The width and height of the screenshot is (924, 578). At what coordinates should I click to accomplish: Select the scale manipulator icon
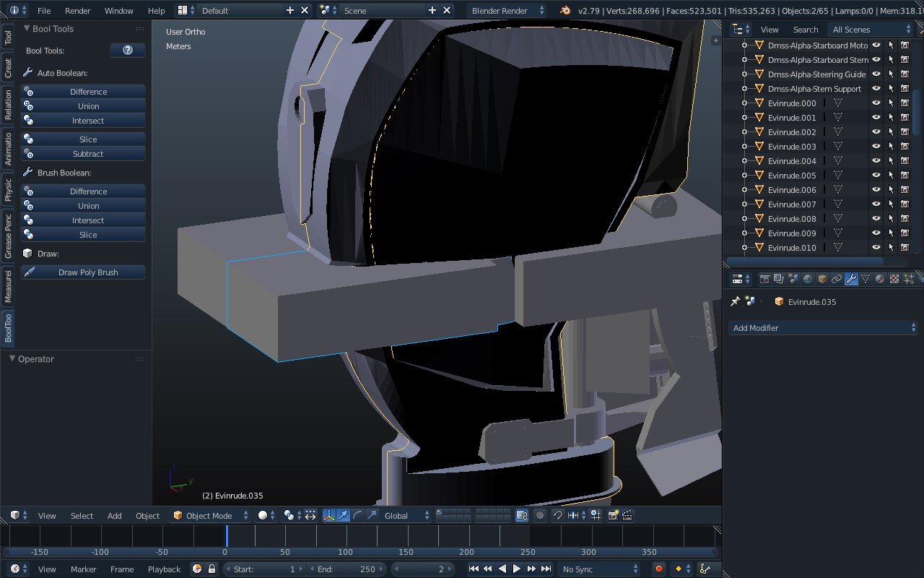click(372, 515)
